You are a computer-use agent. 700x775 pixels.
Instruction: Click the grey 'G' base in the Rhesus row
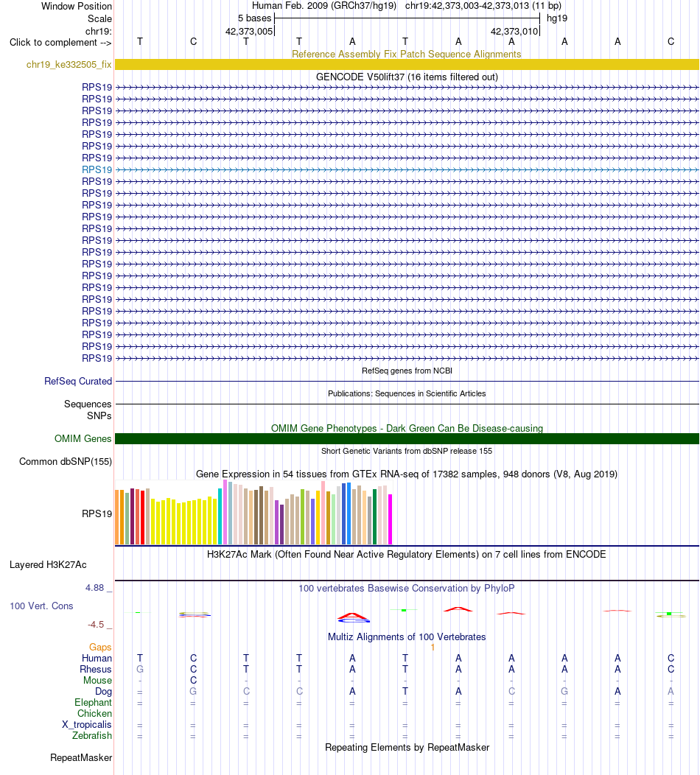(x=140, y=669)
